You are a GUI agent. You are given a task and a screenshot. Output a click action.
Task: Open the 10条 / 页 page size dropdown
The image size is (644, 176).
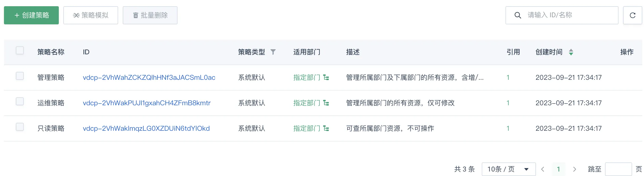[509, 169]
